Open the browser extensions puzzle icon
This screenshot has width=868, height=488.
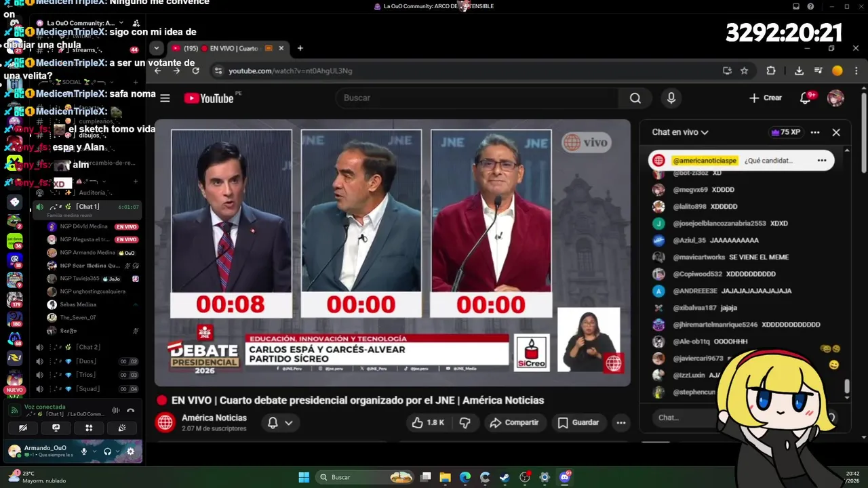770,70
